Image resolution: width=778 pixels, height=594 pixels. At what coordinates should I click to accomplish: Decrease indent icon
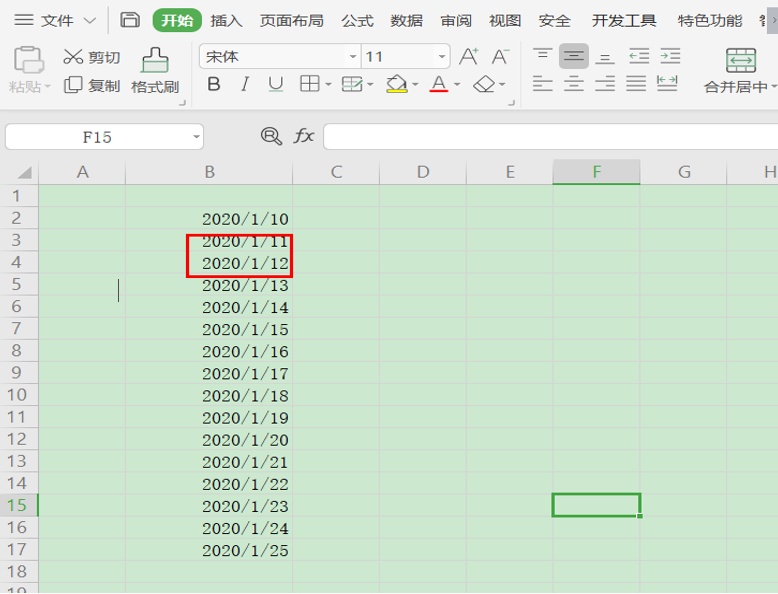tap(639, 56)
